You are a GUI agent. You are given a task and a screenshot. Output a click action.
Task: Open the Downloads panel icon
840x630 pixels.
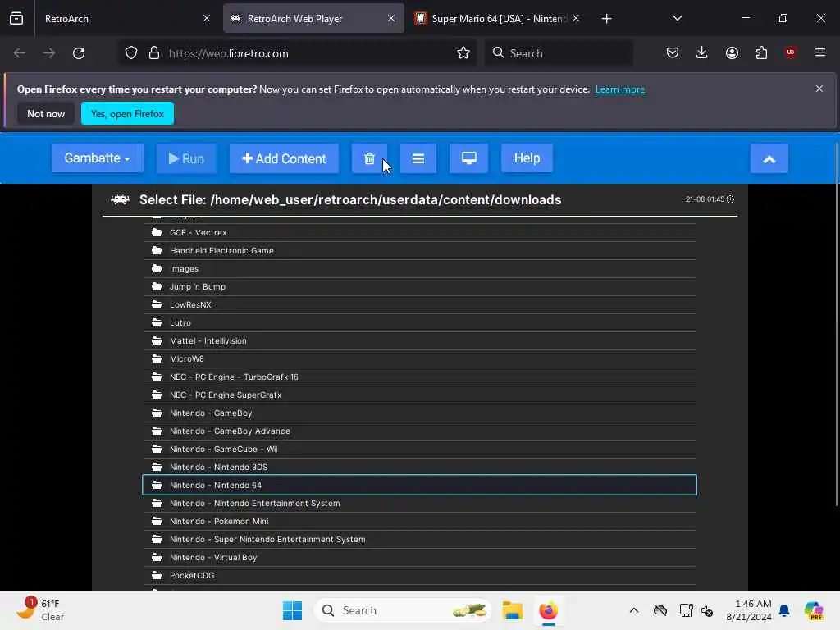click(702, 52)
